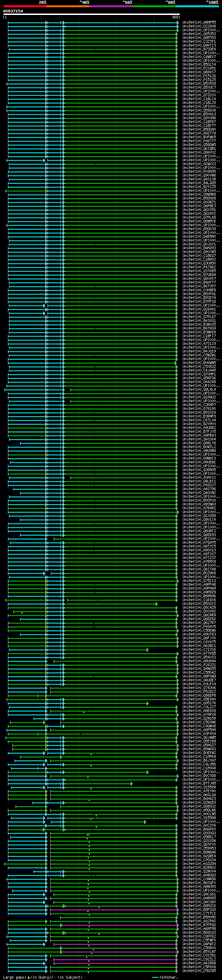The image size is (222, 980).
Task: Select hit UniRef100_P49227
Action: click(199, 485)
